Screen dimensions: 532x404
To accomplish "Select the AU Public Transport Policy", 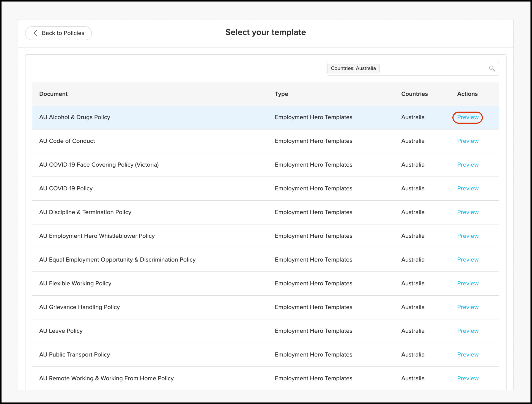I will [74, 355].
